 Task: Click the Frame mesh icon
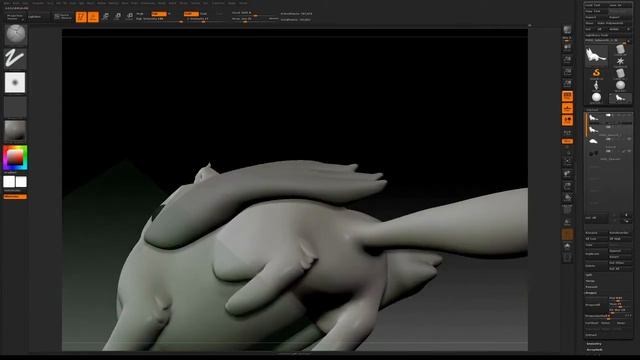(567, 162)
